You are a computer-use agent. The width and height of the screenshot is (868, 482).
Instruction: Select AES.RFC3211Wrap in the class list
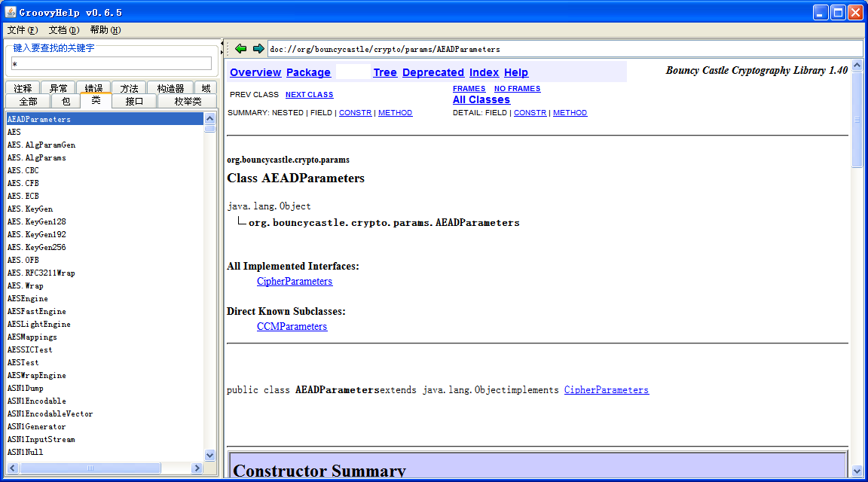coord(105,273)
